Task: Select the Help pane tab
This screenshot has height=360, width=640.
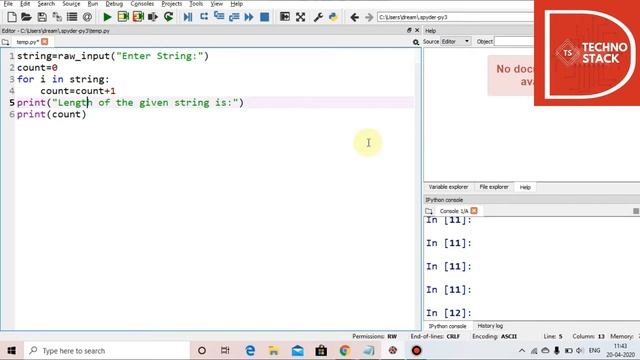Action: point(525,187)
